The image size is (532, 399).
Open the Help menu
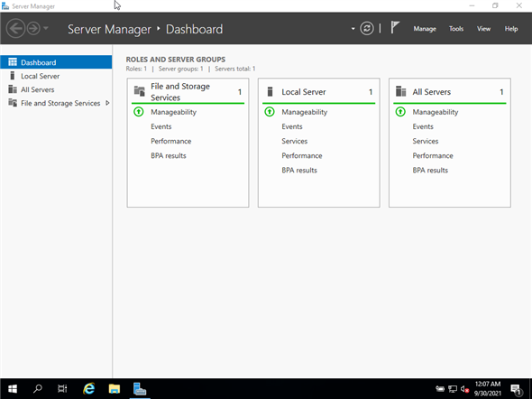click(x=511, y=29)
